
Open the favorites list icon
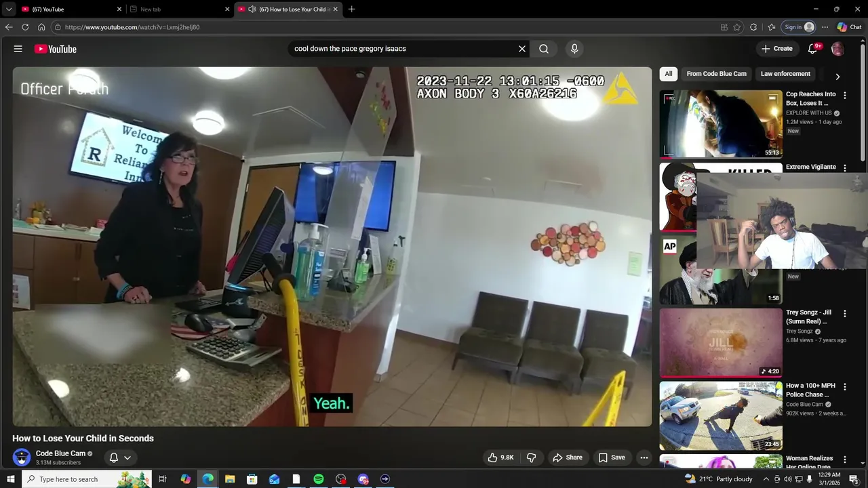coord(772,27)
